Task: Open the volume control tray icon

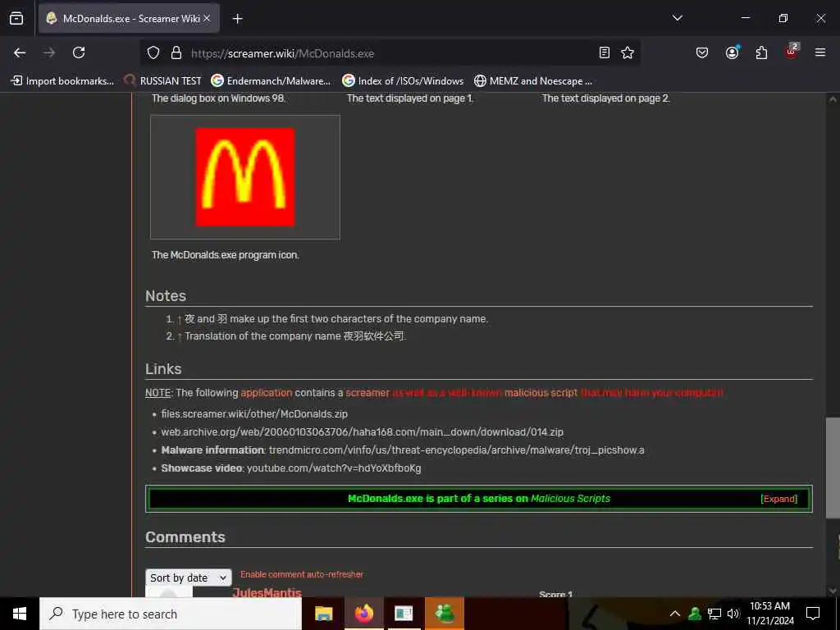Action: tap(733, 614)
